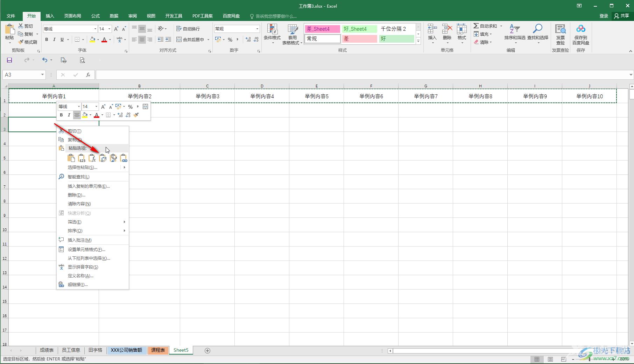
Task: Select Format Cells (设置单元格格式) menu item
Action: tap(93, 249)
